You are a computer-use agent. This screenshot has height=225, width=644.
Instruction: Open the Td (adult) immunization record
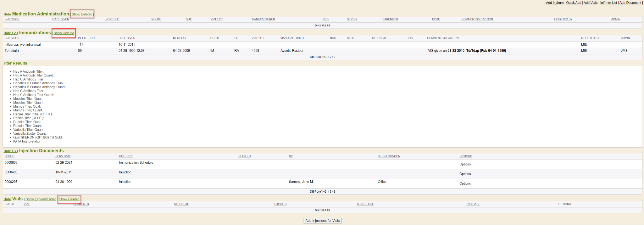click(x=12, y=51)
